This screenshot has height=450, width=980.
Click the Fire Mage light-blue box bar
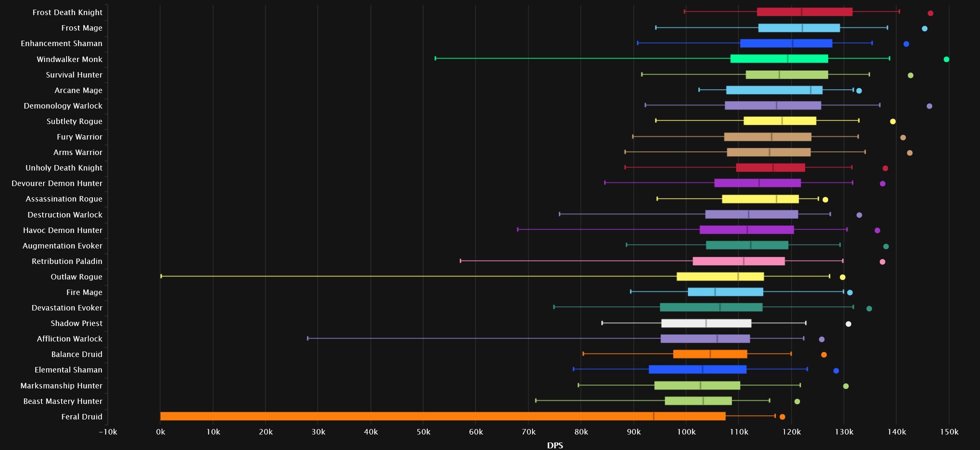725,292
